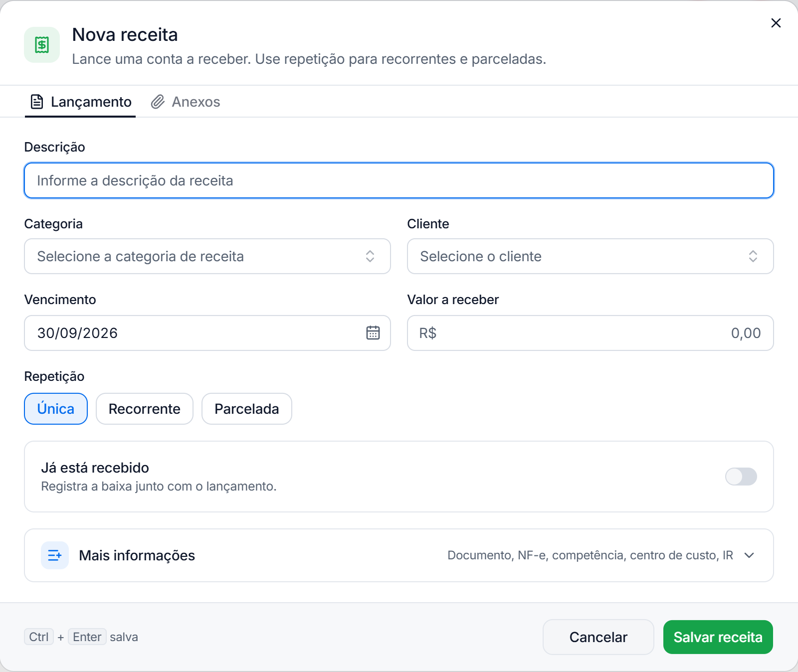Image resolution: width=798 pixels, height=672 pixels.
Task: Select Parcelada repetition option
Action: (247, 409)
